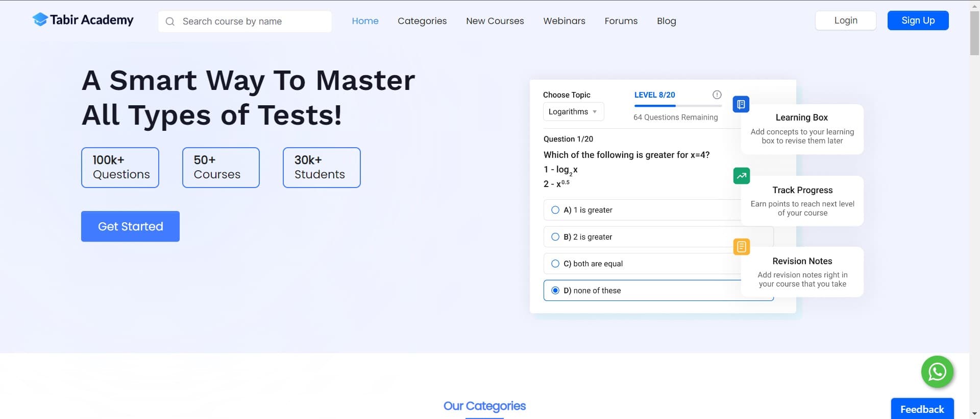The width and height of the screenshot is (980, 419).
Task: Open the Categories menu
Action: tap(422, 21)
